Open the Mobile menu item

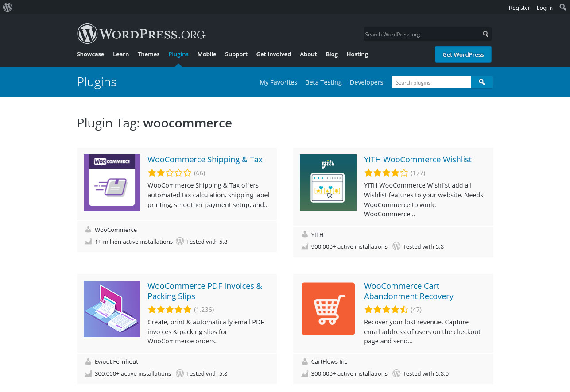point(207,54)
